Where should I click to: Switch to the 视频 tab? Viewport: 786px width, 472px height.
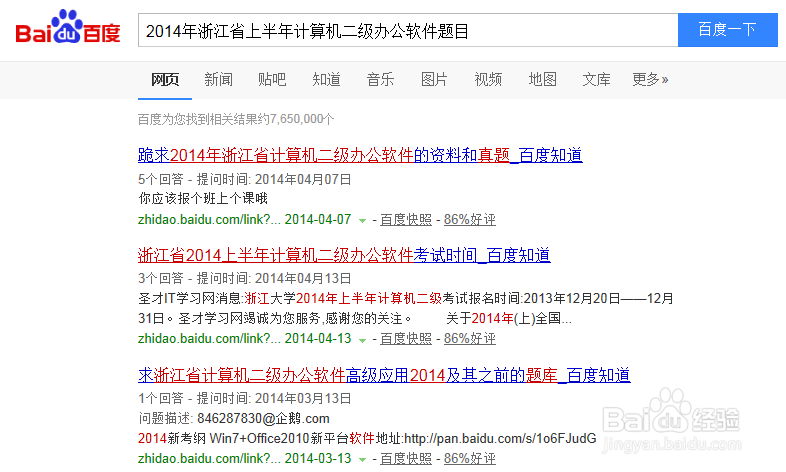(x=488, y=79)
